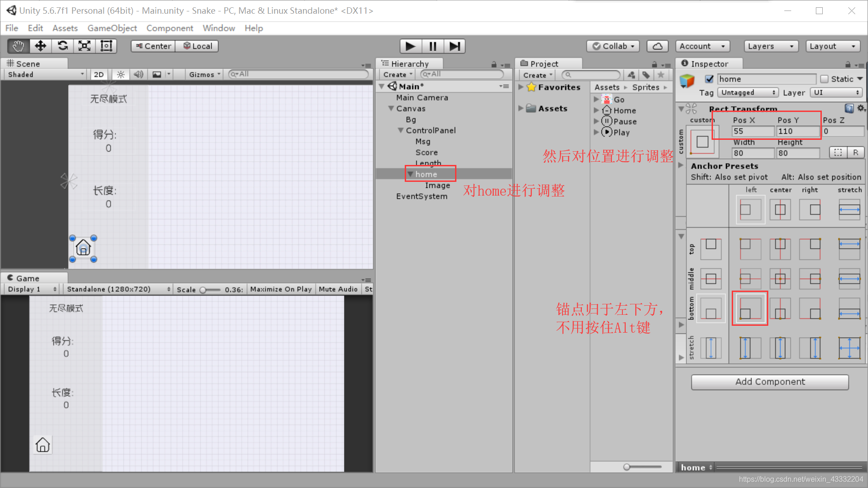Open the Window menu
The width and height of the screenshot is (868, 488).
219,28
